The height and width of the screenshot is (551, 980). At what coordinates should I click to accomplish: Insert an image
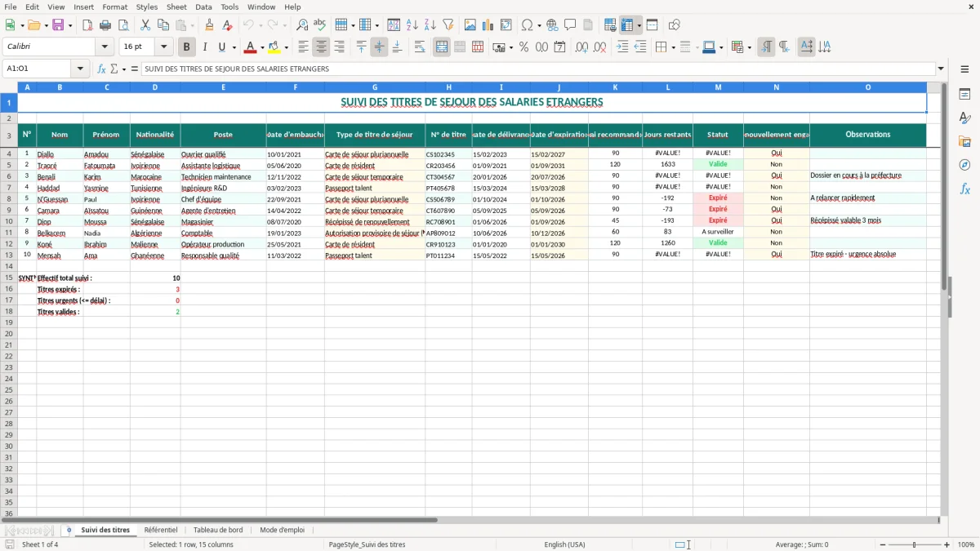click(x=470, y=25)
